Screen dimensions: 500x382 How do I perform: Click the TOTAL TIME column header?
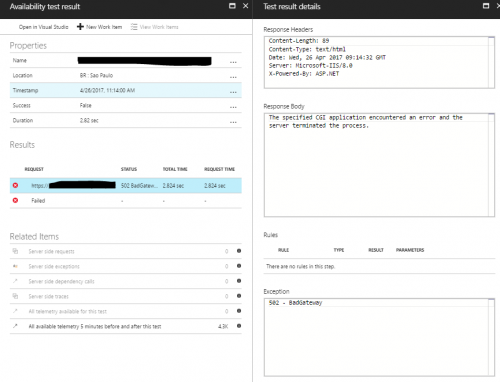[175, 169]
